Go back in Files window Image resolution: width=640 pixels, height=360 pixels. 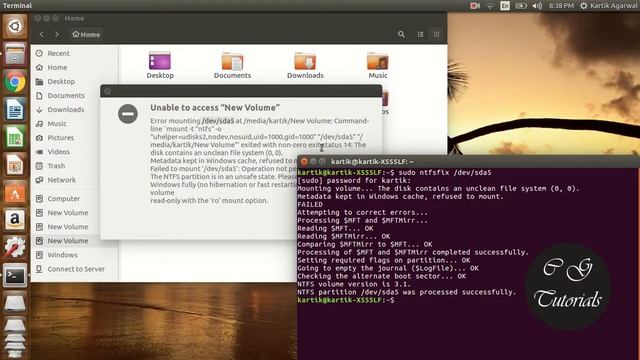click(x=42, y=35)
